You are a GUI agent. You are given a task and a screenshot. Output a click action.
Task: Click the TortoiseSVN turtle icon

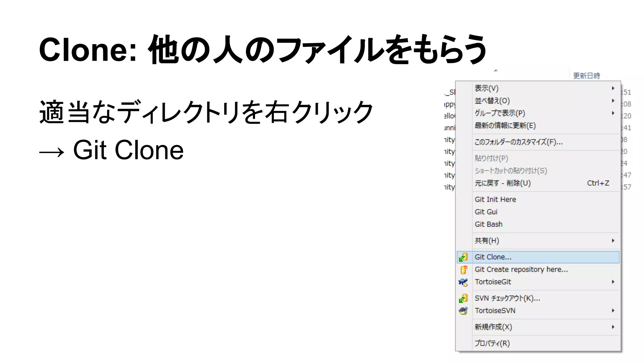[x=463, y=311]
